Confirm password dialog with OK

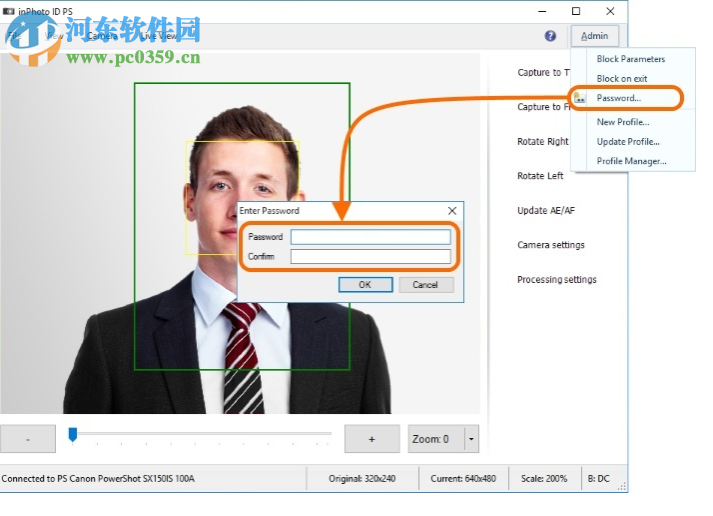(366, 285)
